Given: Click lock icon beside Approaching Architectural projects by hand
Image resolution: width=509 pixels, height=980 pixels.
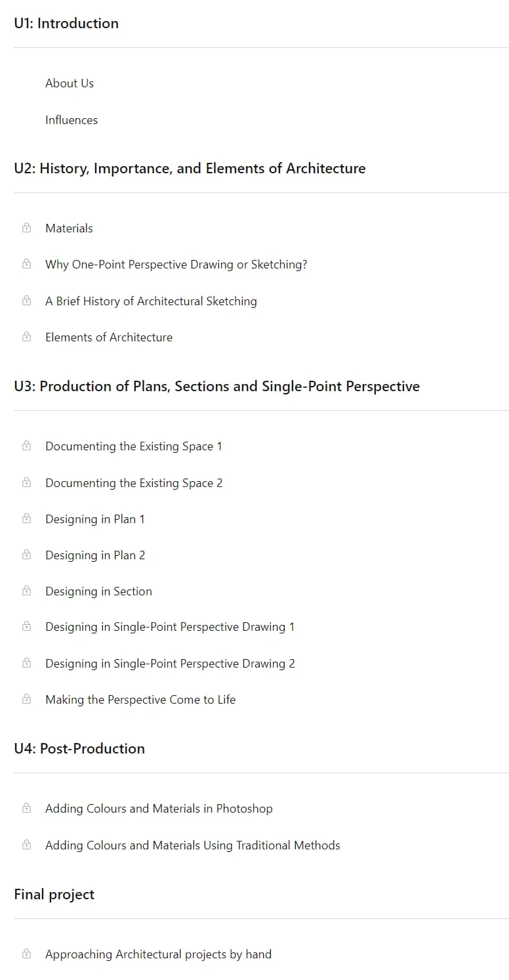Looking at the screenshot, I should tap(26, 954).
